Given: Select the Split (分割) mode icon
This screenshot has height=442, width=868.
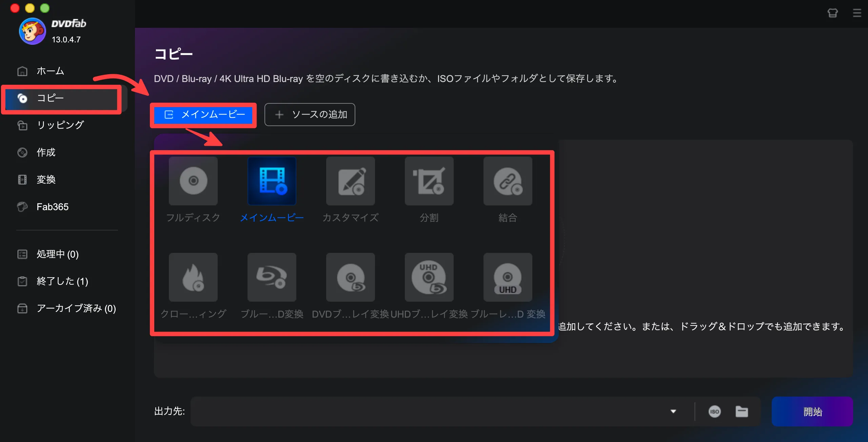Looking at the screenshot, I should [429, 181].
